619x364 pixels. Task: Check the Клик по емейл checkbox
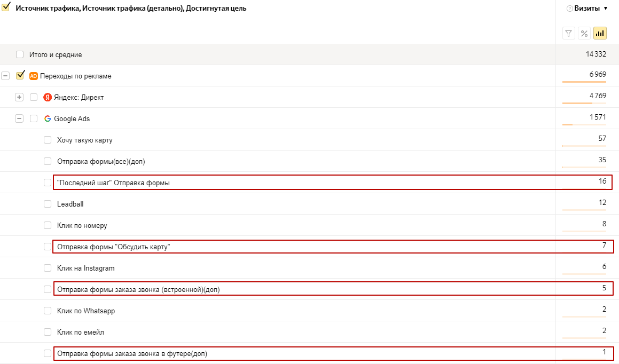click(x=48, y=331)
